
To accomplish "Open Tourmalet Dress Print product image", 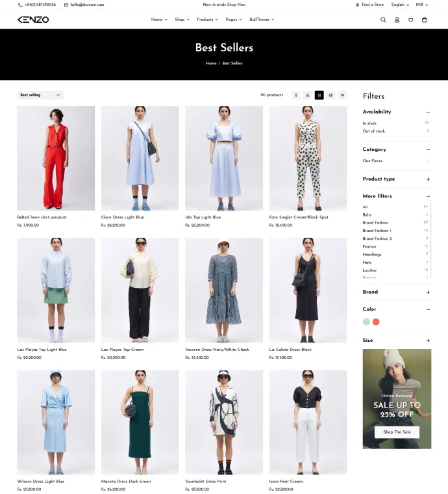I will click(x=224, y=422).
